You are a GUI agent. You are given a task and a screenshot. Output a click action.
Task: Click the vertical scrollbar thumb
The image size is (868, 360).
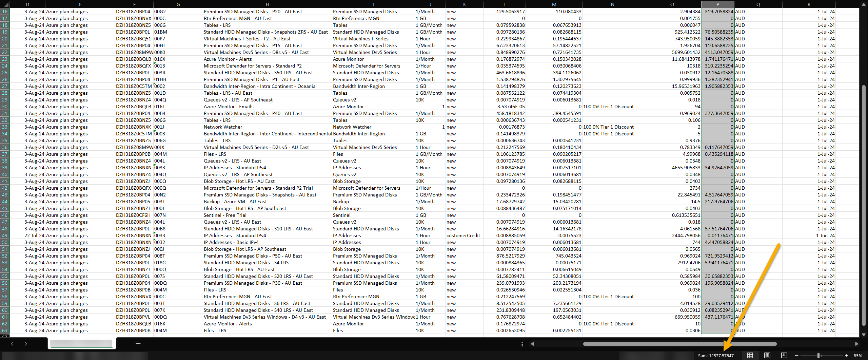864,205
